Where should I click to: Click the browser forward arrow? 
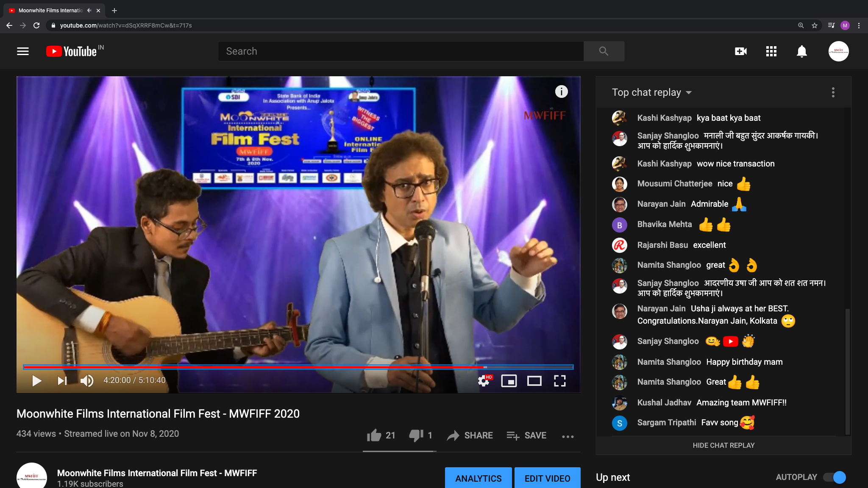[23, 25]
